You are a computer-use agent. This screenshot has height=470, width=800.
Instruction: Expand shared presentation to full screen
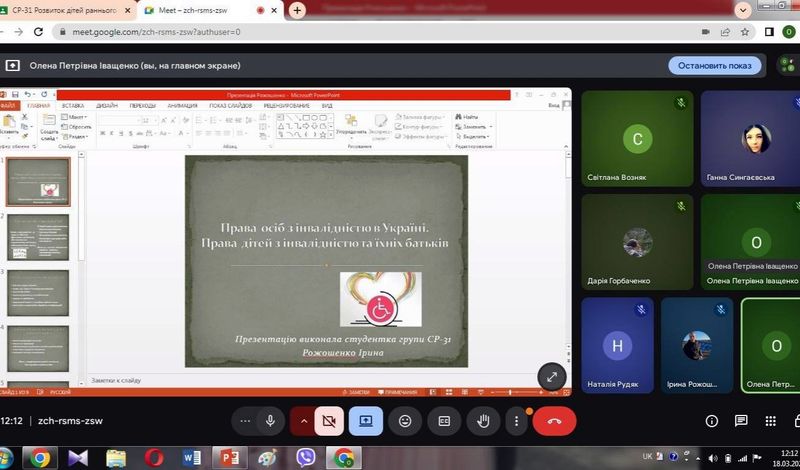coord(552,376)
